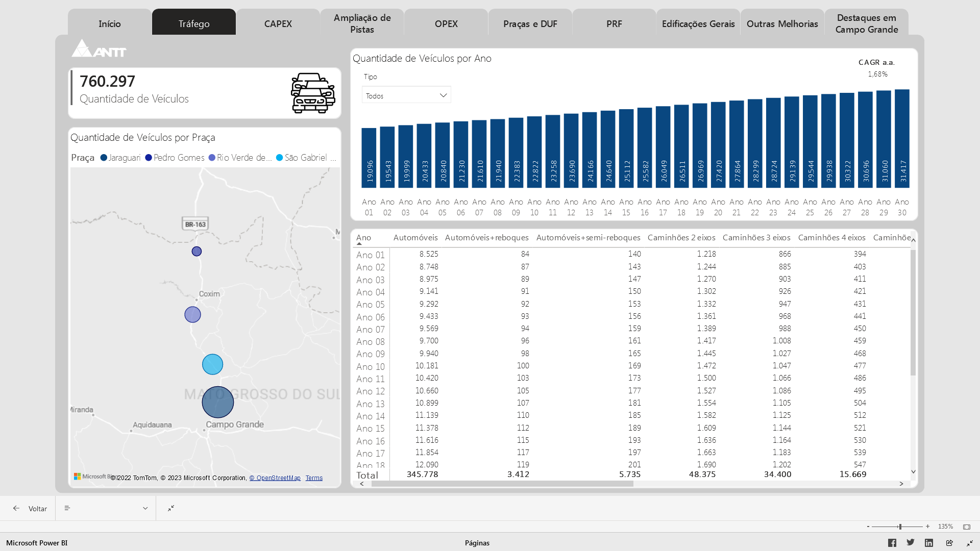Viewport: 980px width, 551px height.
Task: Select the Ano 15 bar in chart
Action: pyautogui.click(x=626, y=148)
